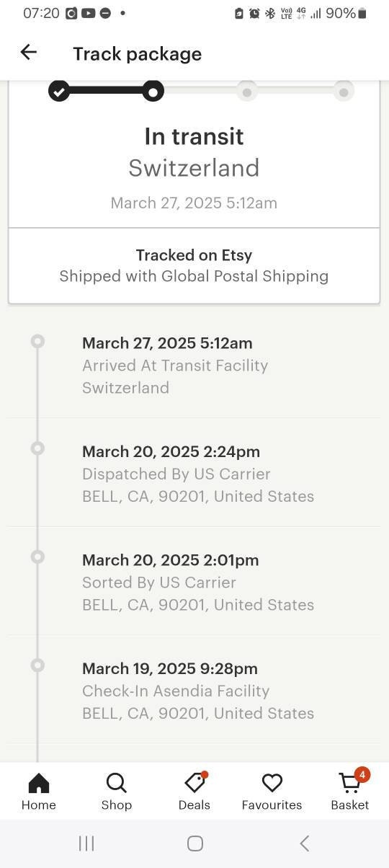Viewport: 389px width, 868px height.
Task: Tap the Shipped with Global Postal Shipping text
Action: point(194,276)
